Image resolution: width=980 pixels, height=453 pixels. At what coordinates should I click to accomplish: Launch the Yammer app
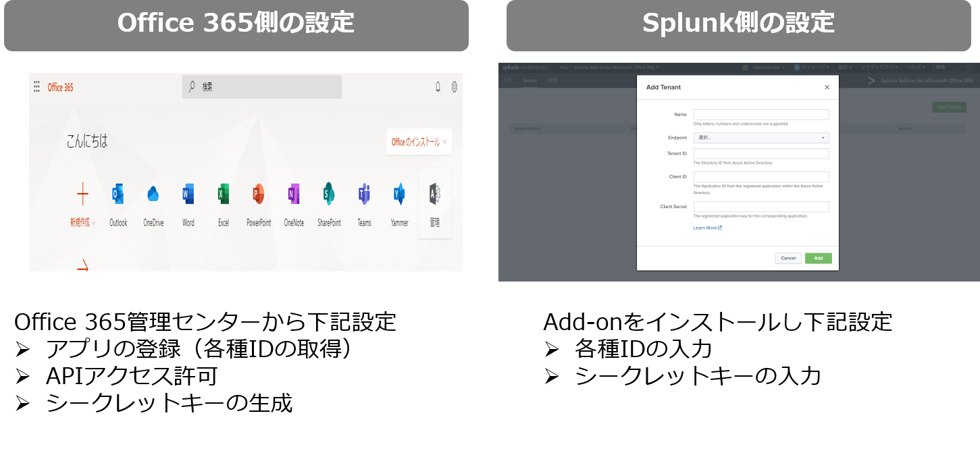399,206
